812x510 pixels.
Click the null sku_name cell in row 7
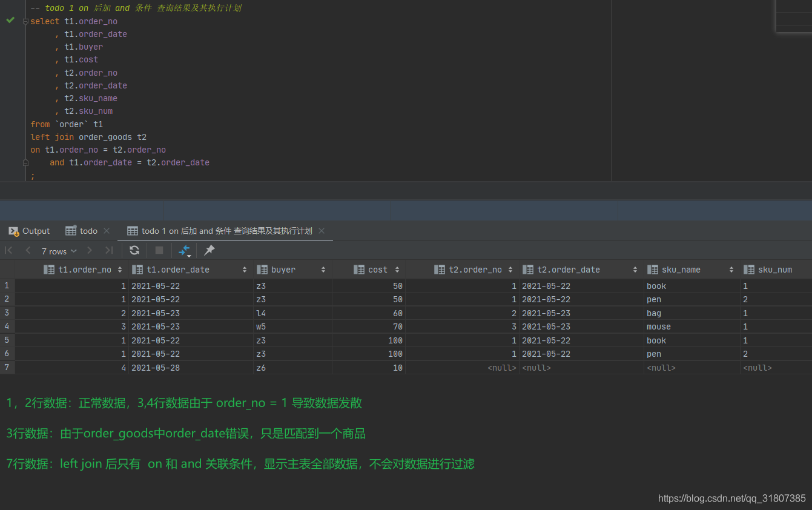[x=691, y=368]
